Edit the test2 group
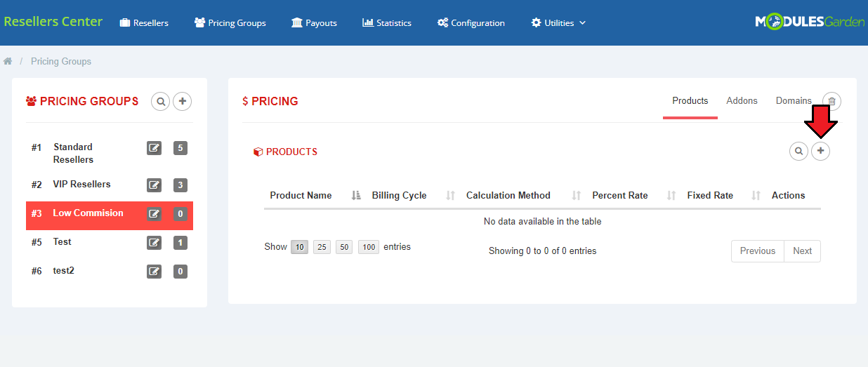The height and width of the screenshot is (367, 868). tap(154, 272)
